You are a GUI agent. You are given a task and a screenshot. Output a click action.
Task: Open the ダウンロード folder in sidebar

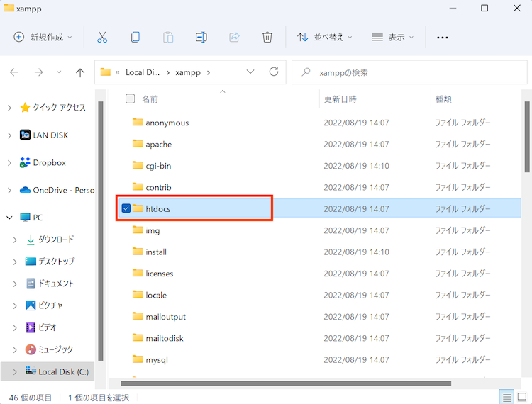[50, 240]
